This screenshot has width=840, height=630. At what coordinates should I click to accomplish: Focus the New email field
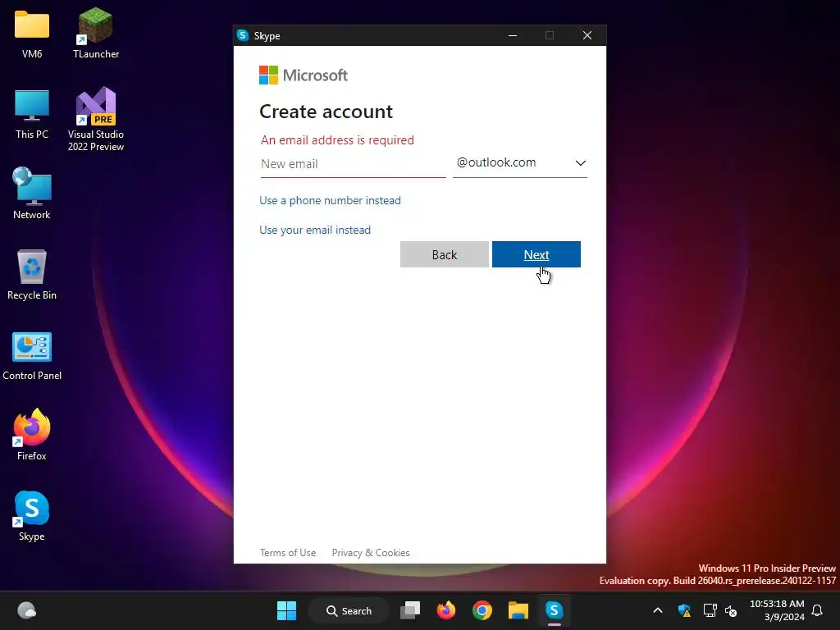click(x=353, y=164)
